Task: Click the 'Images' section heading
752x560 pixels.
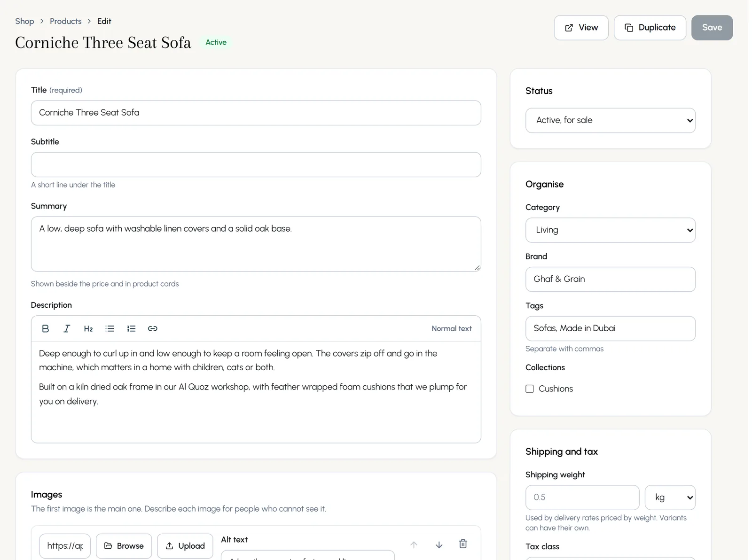Action: 47,494
